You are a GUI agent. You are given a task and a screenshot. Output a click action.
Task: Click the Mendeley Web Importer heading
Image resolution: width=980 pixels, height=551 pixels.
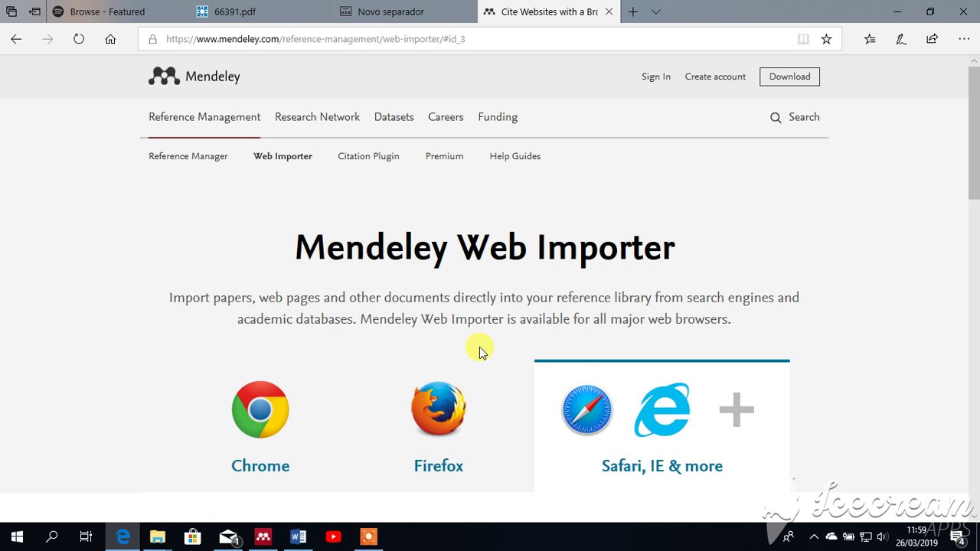point(485,247)
